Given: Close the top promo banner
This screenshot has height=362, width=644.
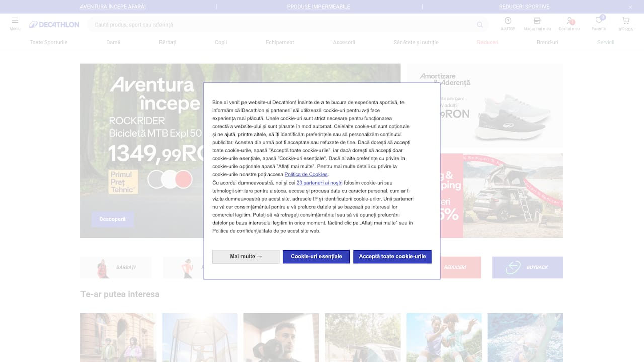Looking at the screenshot, I should [630, 7].
